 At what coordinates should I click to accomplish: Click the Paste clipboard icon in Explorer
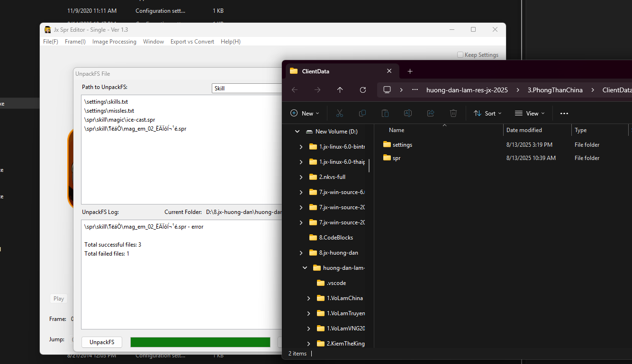[385, 113]
